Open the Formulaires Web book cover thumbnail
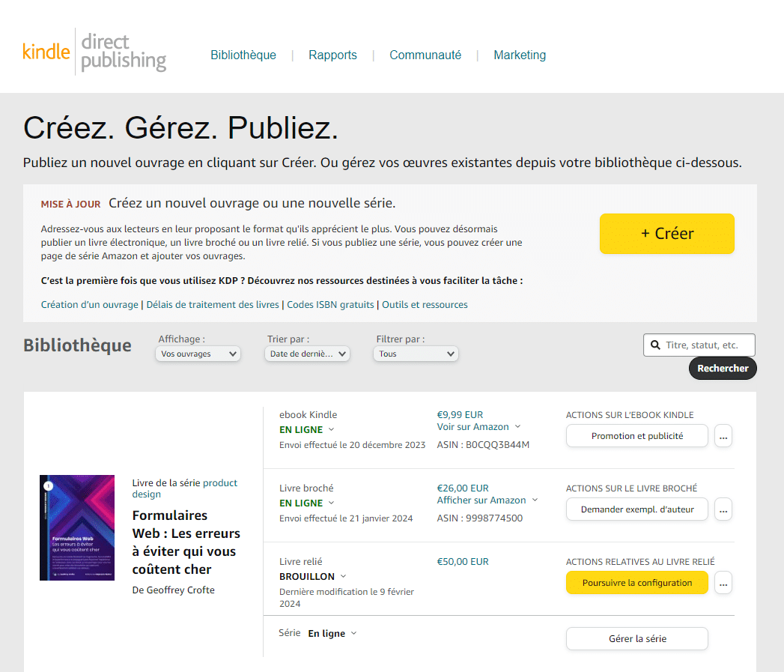 pyautogui.click(x=77, y=527)
